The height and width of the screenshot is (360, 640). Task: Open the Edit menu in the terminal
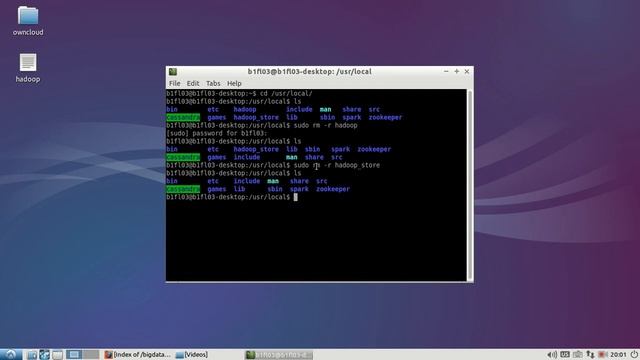(193, 83)
